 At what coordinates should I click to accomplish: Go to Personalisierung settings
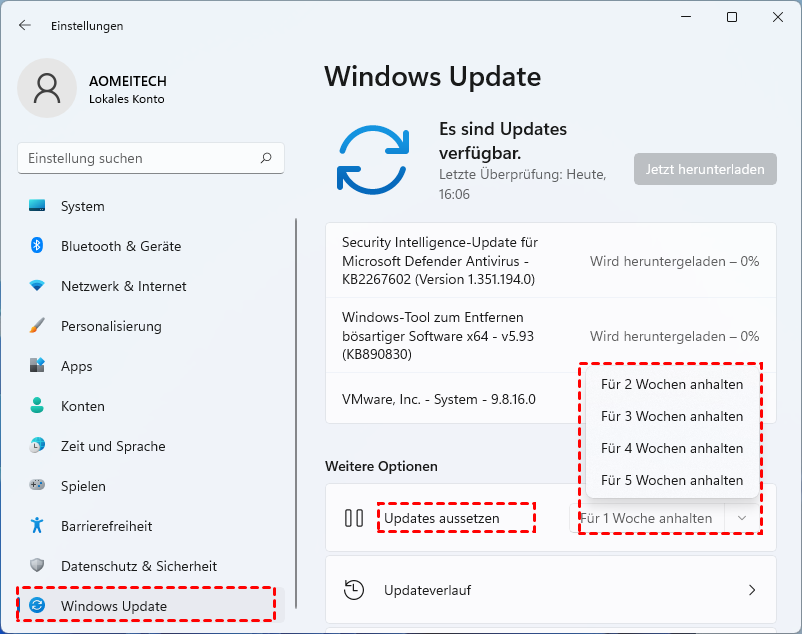point(151,326)
